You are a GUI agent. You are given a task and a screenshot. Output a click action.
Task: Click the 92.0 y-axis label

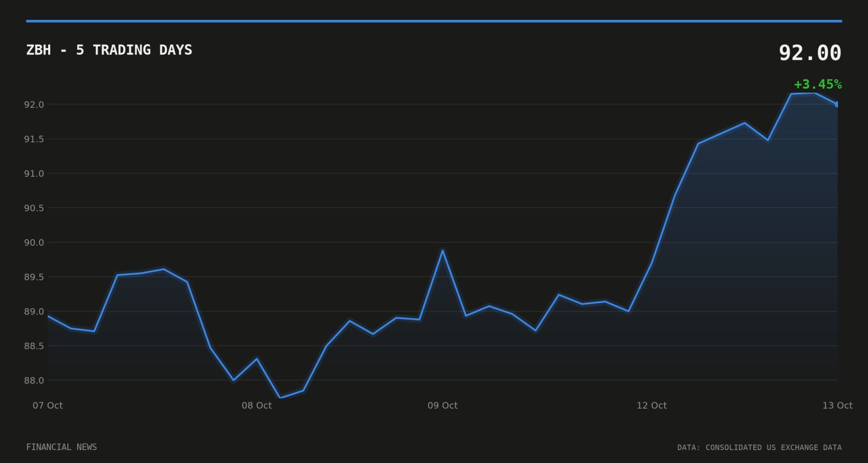pyautogui.click(x=34, y=105)
